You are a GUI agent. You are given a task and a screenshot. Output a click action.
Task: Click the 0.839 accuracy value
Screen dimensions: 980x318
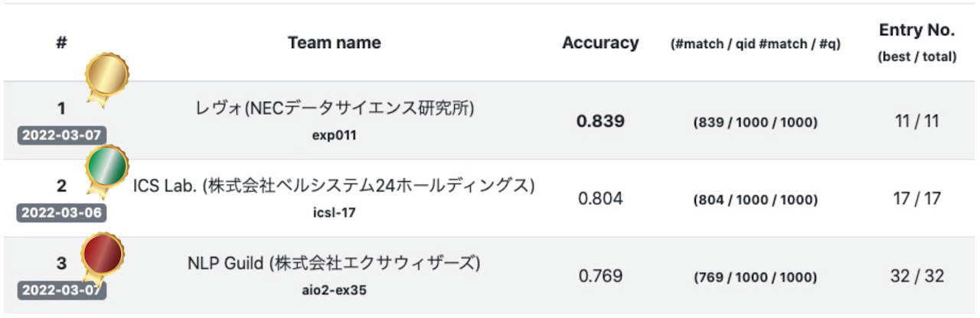coord(601,121)
